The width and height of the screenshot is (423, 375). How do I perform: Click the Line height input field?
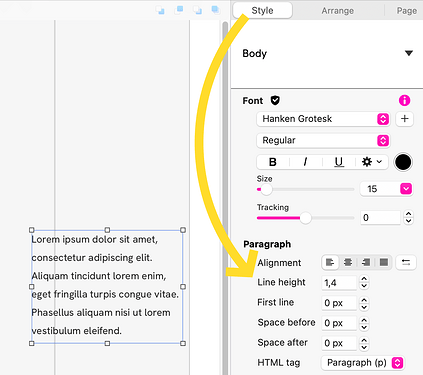click(x=339, y=283)
